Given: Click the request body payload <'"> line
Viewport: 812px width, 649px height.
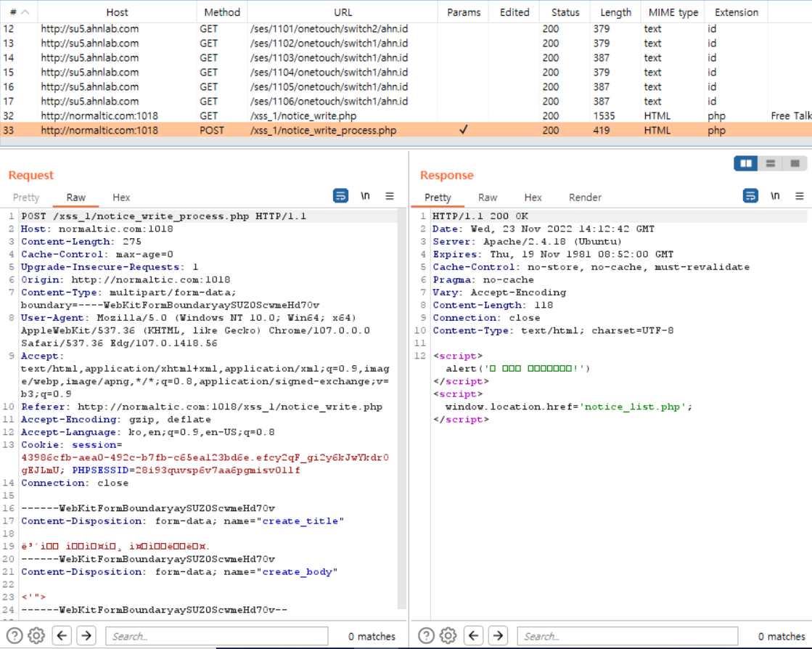Looking at the screenshot, I should (33, 597).
